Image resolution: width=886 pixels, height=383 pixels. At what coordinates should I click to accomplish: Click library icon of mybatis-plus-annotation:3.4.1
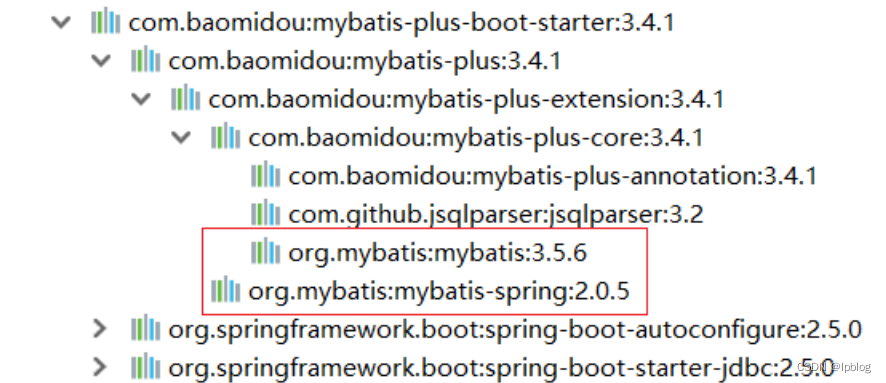tap(266, 175)
